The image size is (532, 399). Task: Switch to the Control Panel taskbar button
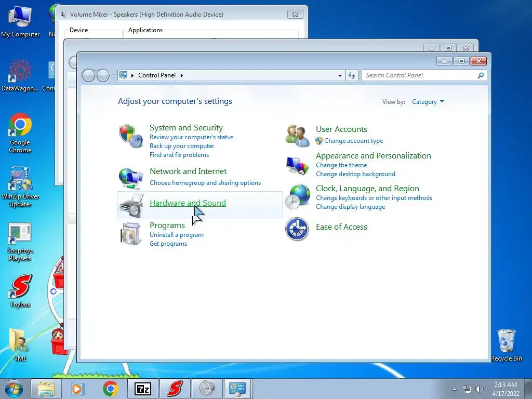click(237, 389)
